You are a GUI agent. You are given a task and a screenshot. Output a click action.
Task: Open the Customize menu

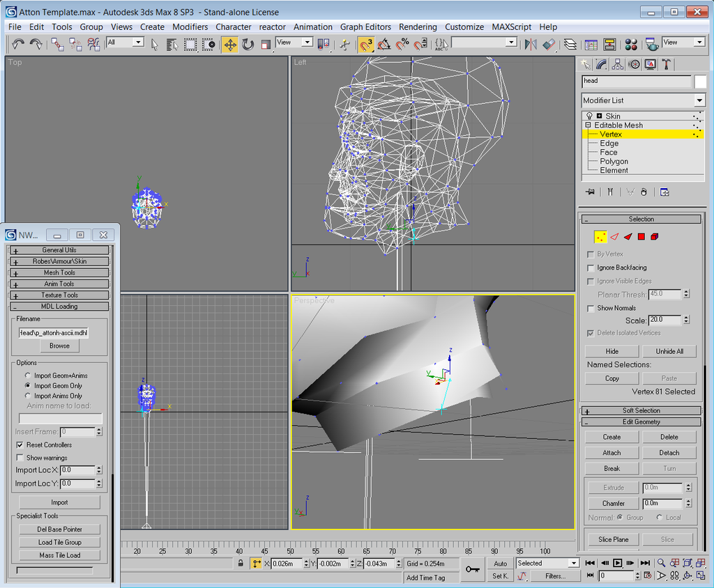pyautogui.click(x=464, y=27)
